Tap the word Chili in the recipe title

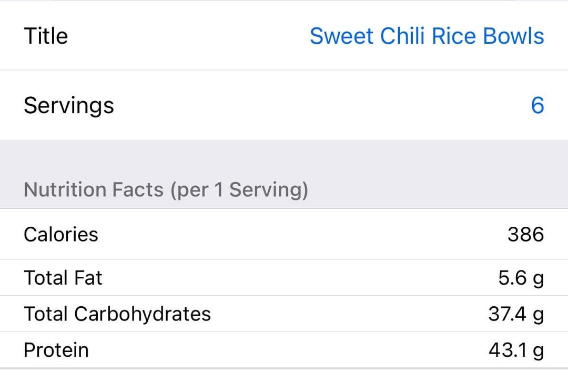[402, 36]
